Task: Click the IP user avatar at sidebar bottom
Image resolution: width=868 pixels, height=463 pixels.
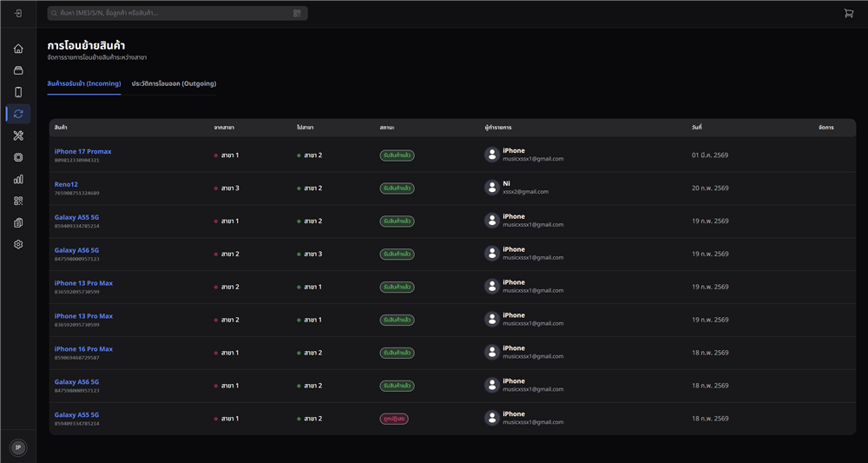Action: pos(18,447)
